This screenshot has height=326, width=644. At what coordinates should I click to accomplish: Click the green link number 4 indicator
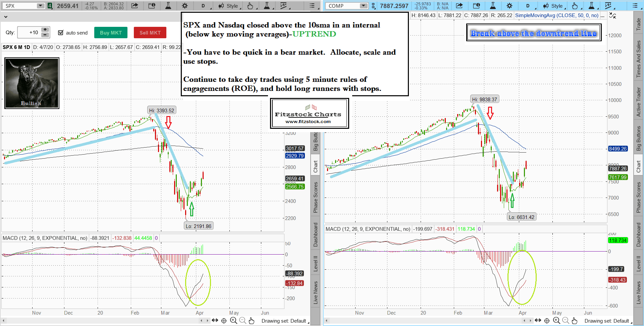click(50, 6)
